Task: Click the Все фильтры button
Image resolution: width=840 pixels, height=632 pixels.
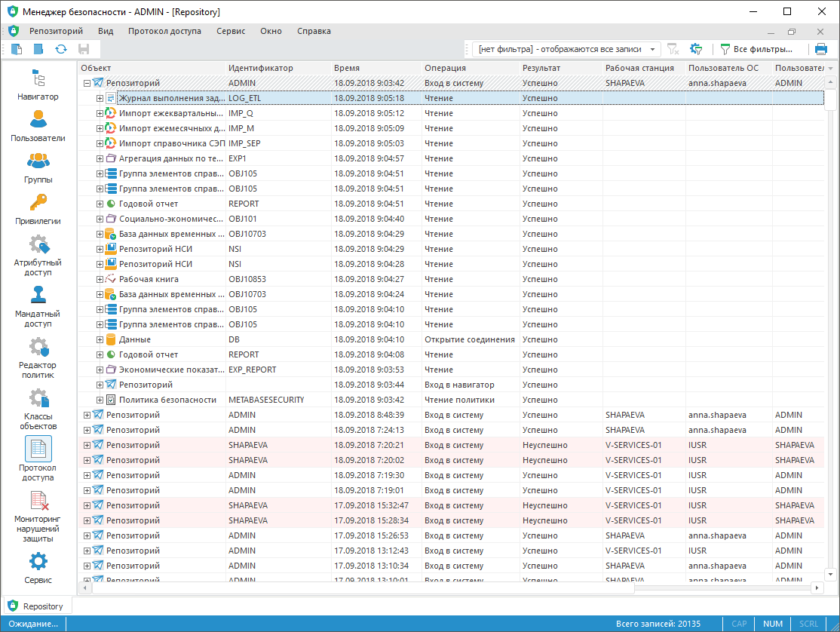Action: click(x=756, y=49)
